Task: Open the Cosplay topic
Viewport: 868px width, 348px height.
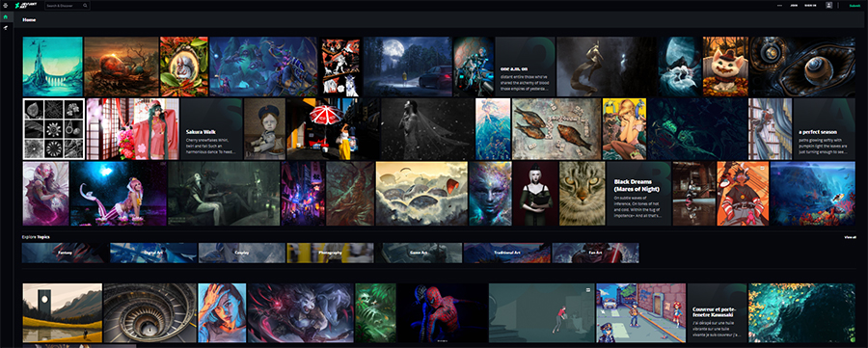Action: 242,253
